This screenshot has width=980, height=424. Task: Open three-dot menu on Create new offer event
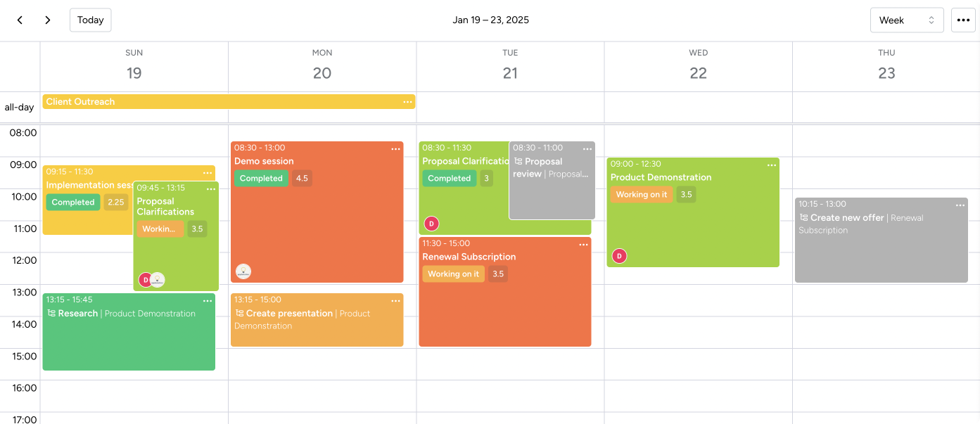[x=960, y=205]
